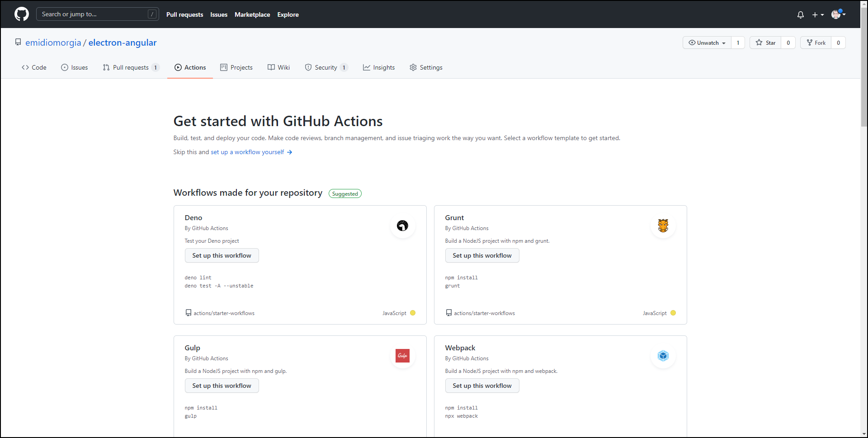Switch to the Code tab

34,67
